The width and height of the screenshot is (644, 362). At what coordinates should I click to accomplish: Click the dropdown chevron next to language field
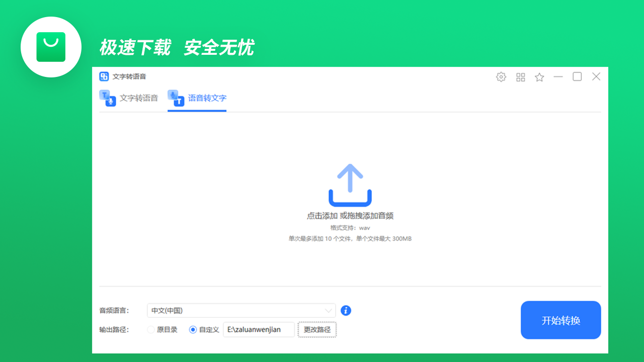330,310
